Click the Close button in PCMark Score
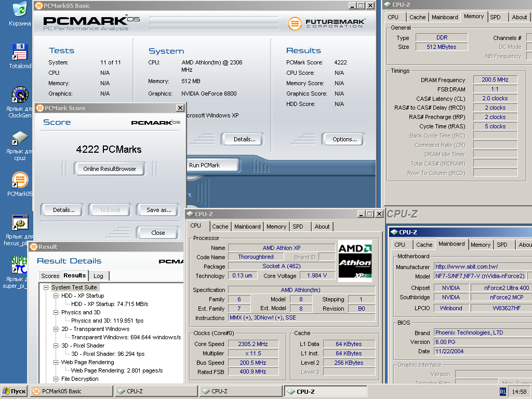 point(158,233)
